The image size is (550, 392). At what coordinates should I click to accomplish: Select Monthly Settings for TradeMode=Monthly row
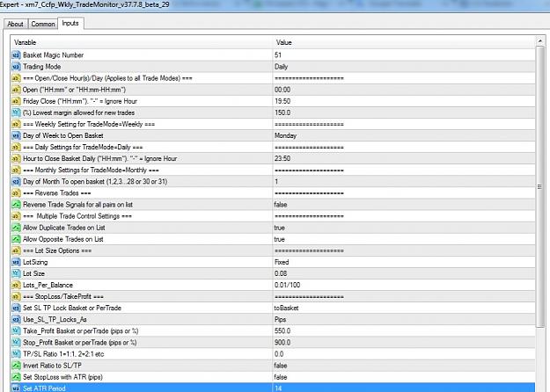(273, 171)
